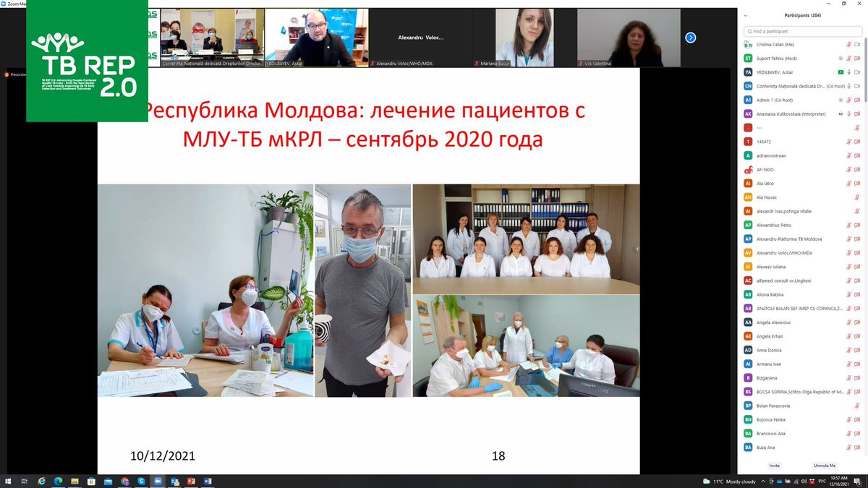Launch Skype from the taskbar
This screenshot has width=868, height=488.
click(142, 480)
